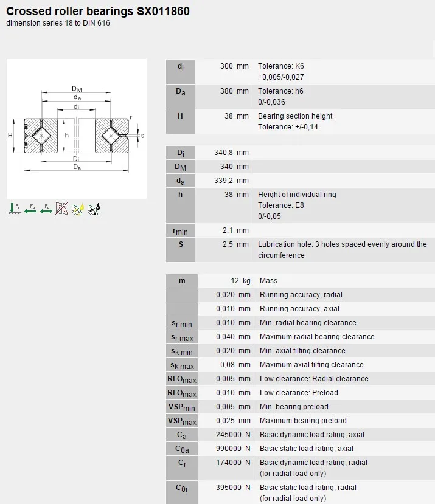Screen dimensions: 435x504
Task: Click 'Basic dynamic load rating, radial' text
Action: pos(313,463)
